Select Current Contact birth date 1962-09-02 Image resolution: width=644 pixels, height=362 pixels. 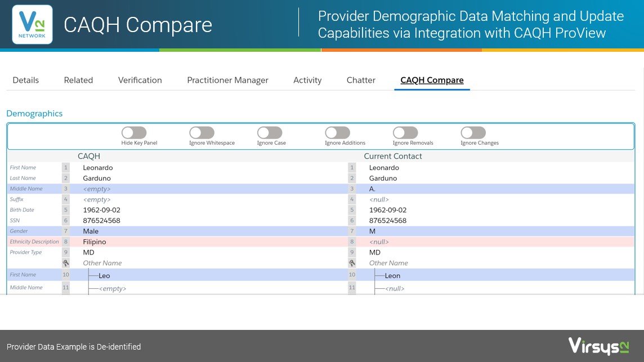point(388,210)
